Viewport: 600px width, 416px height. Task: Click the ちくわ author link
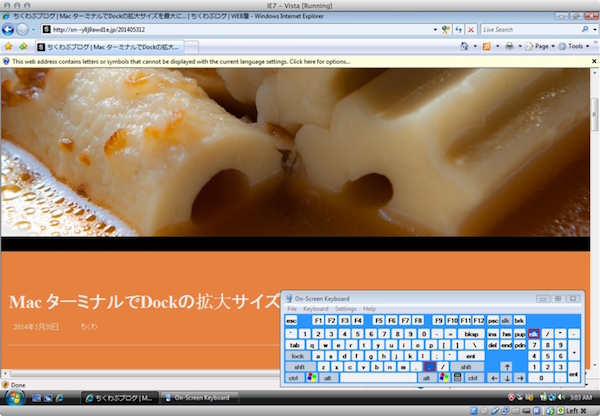(x=89, y=326)
